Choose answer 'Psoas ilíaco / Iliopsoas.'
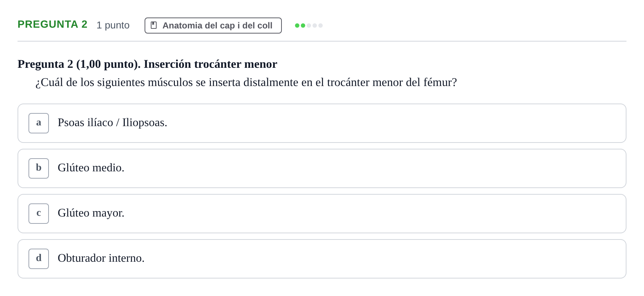 (x=112, y=123)
